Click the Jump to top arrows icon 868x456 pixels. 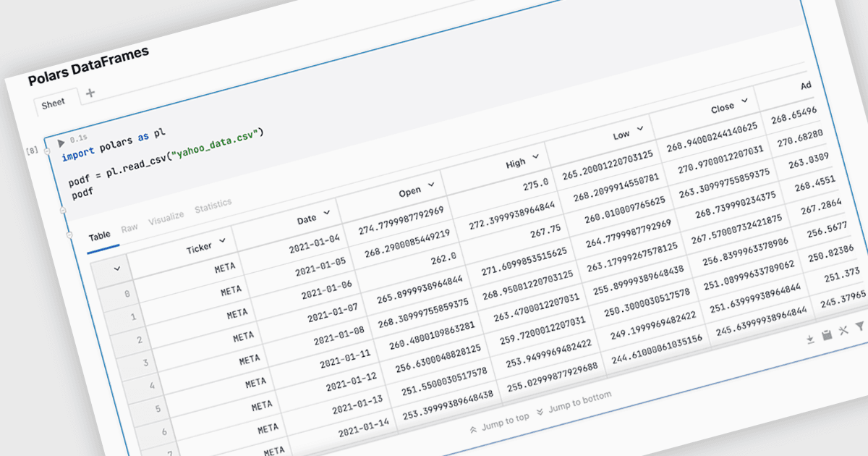point(473,428)
